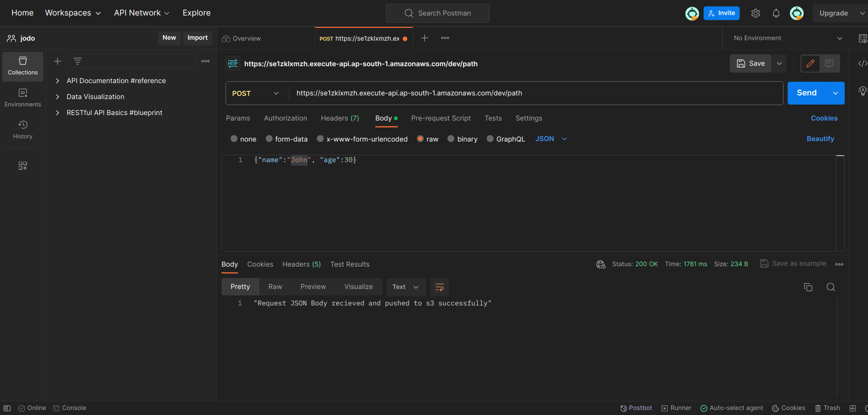Select the none body type radio button
The width and height of the screenshot is (868, 415).
click(234, 139)
